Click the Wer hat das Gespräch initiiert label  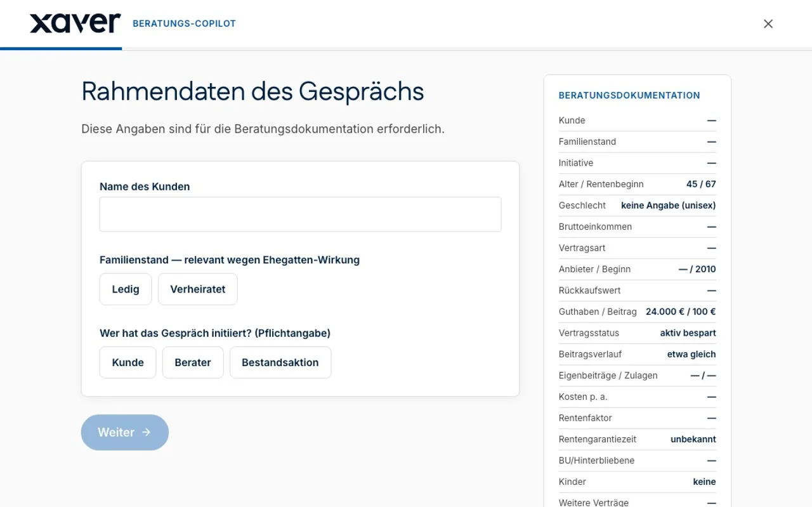pos(215,333)
